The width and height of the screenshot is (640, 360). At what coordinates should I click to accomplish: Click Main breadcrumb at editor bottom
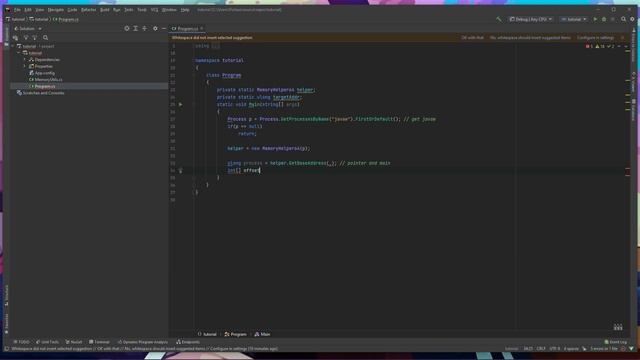tap(262, 334)
